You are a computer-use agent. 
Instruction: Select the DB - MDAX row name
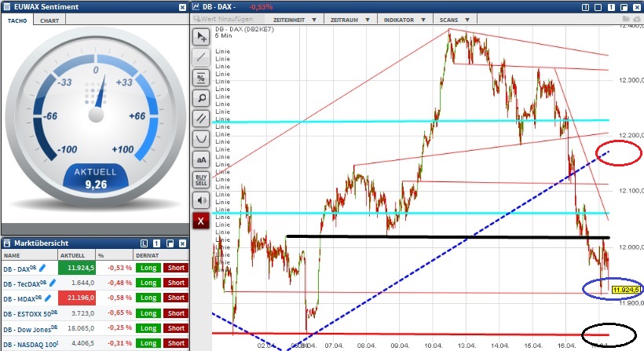coord(23,299)
